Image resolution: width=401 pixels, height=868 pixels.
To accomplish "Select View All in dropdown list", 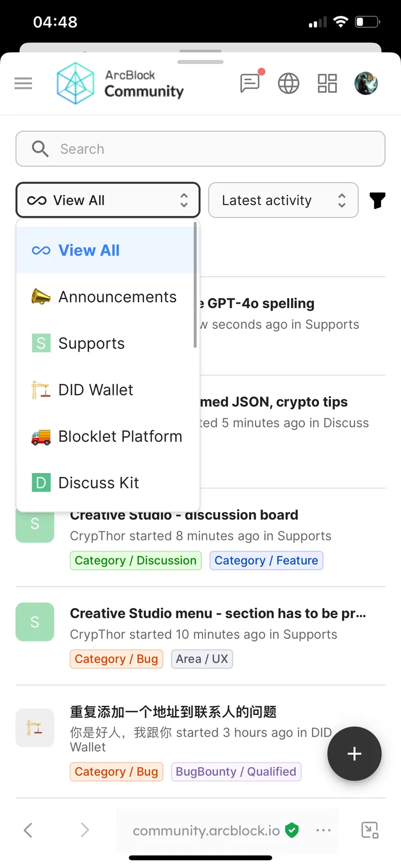I will [105, 250].
